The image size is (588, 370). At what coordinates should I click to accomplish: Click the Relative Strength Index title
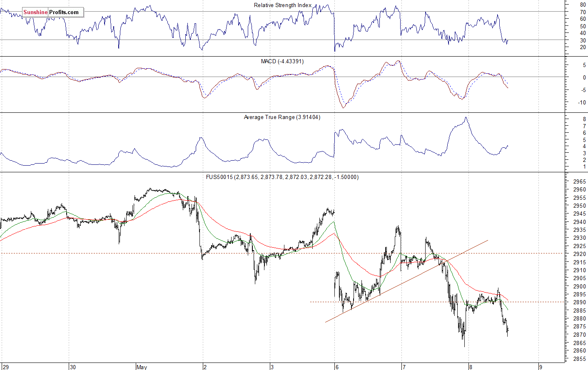(x=283, y=5)
